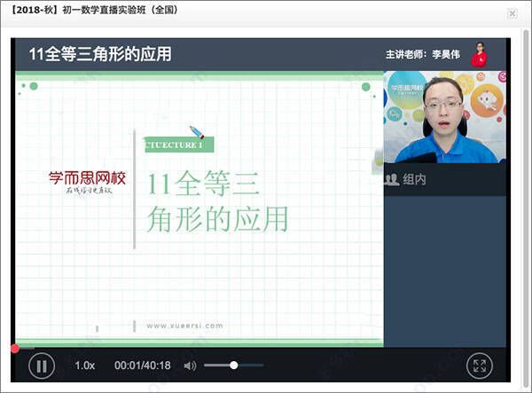Click the 11全等三角形的应用 header title
Viewport: 532px width, 393px height.
click(x=100, y=54)
